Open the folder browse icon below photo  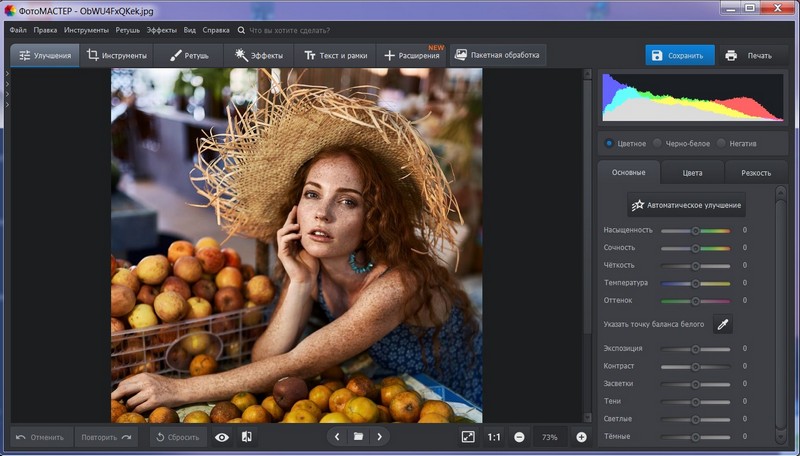[x=358, y=437]
